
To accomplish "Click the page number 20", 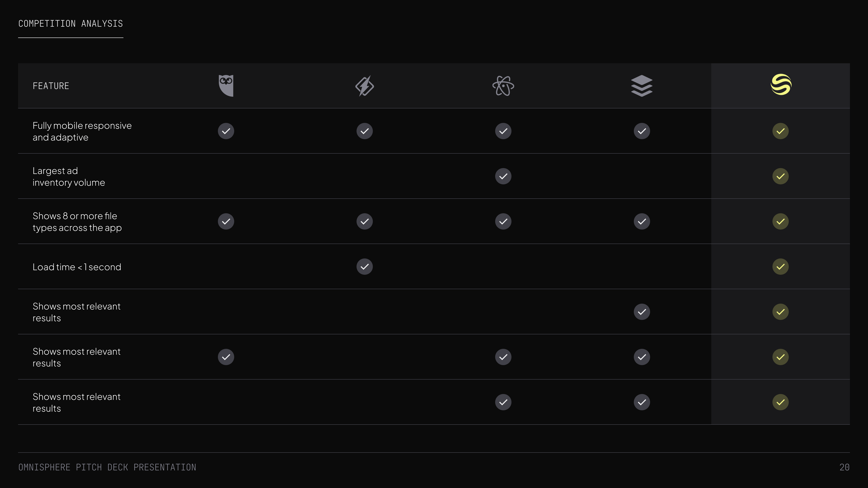I will (844, 467).
